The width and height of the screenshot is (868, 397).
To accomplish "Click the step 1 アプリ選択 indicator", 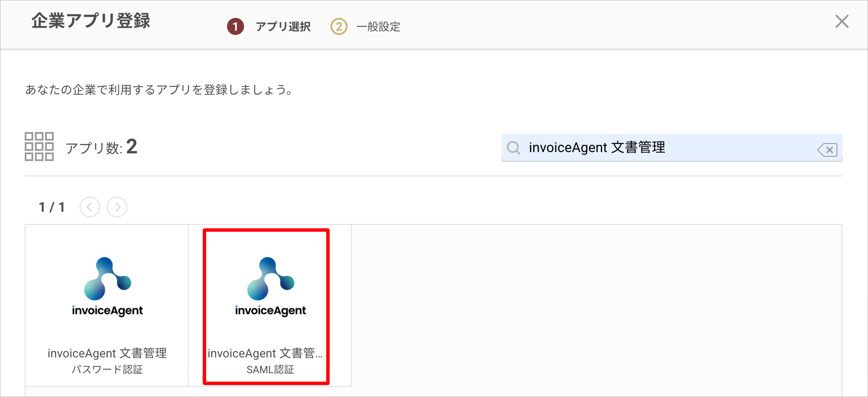I will click(269, 26).
